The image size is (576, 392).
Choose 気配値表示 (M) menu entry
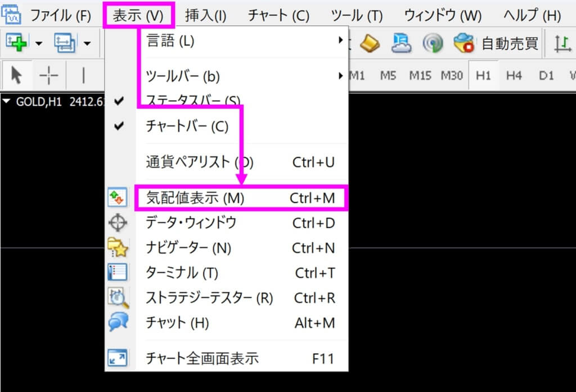click(226, 198)
